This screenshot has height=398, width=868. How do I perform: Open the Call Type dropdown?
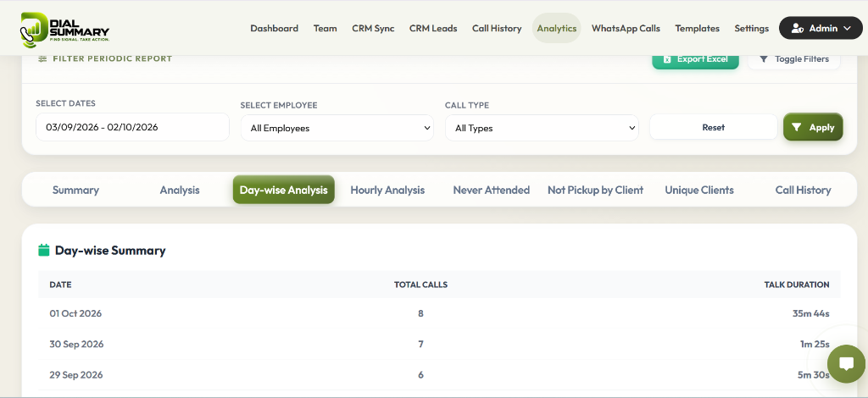tap(542, 128)
